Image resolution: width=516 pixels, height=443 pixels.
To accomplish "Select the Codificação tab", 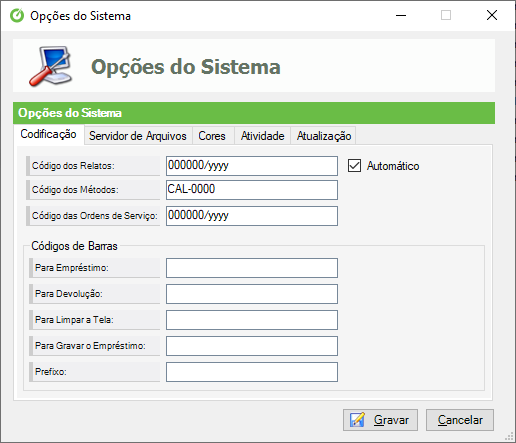I will pos(49,134).
